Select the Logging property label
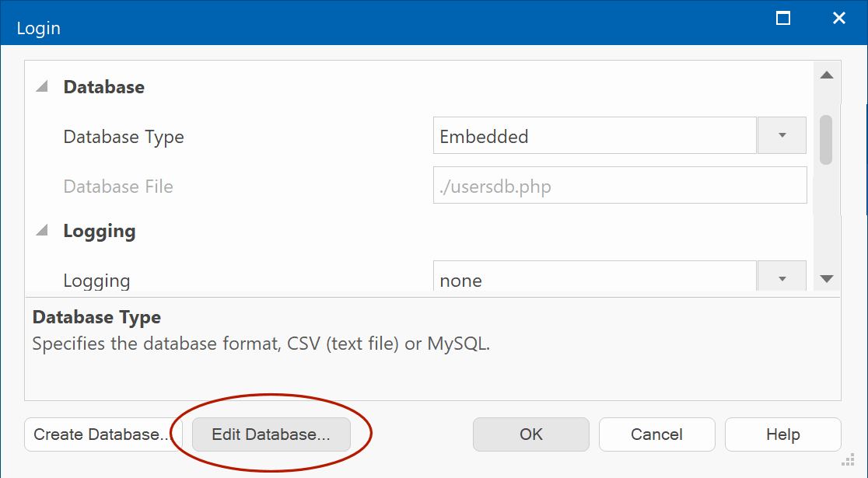The image size is (868, 478). tap(96, 280)
